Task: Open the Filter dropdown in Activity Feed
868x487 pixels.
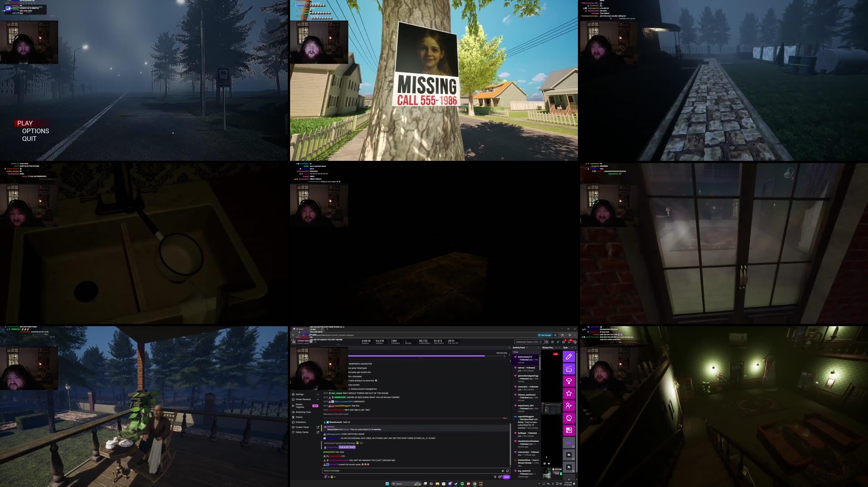Action: (517, 352)
